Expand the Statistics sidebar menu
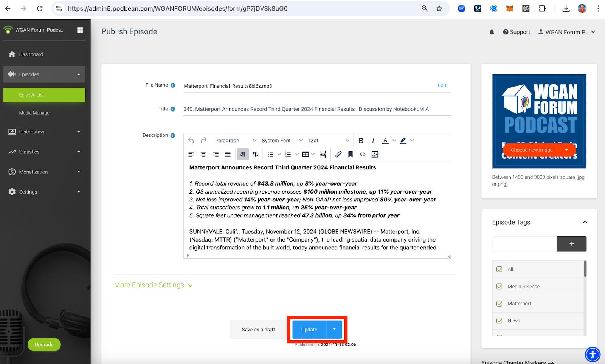This screenshot has width=605, height=364. [44, 152]
